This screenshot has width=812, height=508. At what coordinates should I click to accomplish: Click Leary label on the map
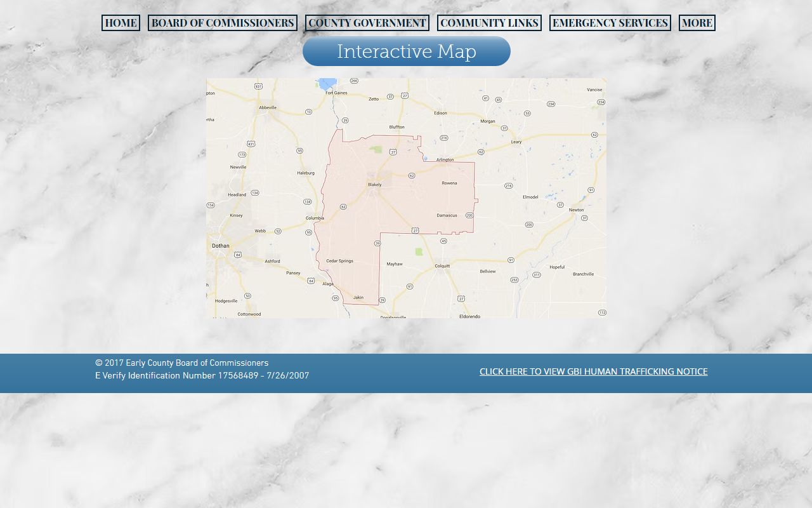coord(516,142)
